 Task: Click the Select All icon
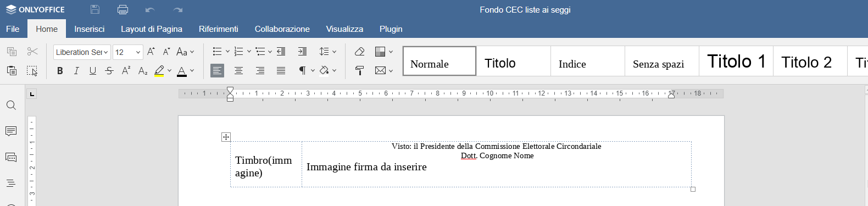(32, 70)
